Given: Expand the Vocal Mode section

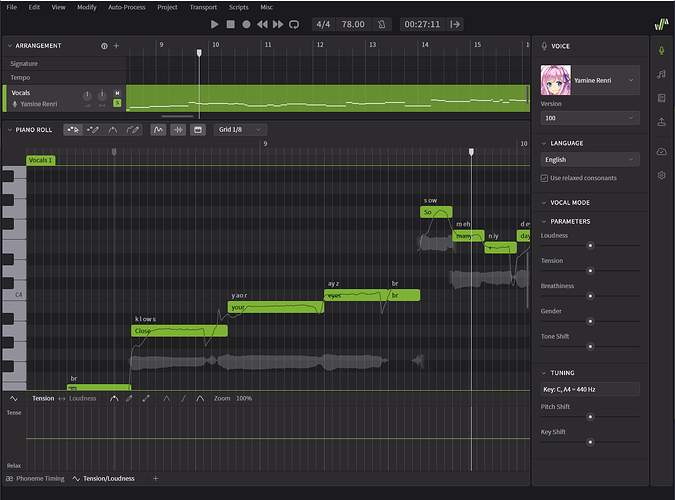Looking at the screenshot, I should coord(570,202).
